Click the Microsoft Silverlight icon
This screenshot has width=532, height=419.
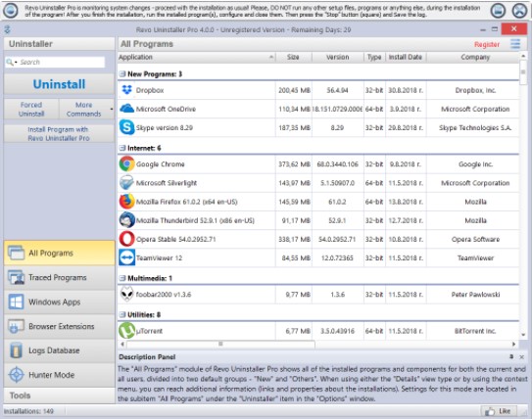point(127,183)
